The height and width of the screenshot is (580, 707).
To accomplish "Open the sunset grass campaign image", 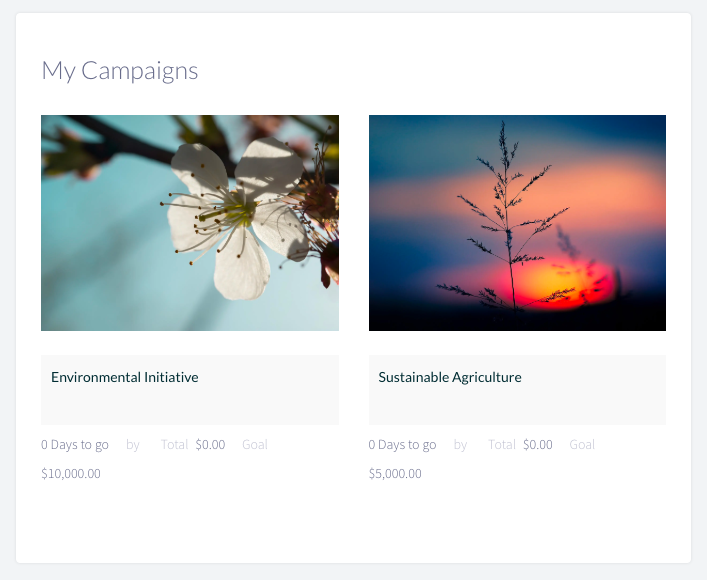I will click(517, 223).
